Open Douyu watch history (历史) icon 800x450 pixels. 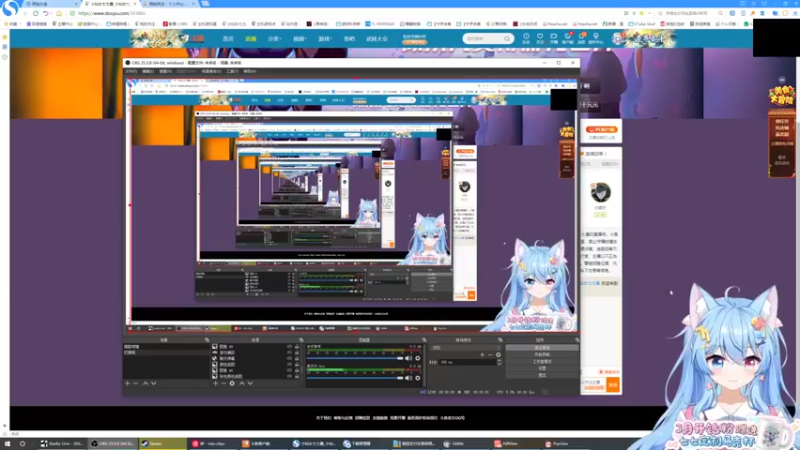point(526,38)
